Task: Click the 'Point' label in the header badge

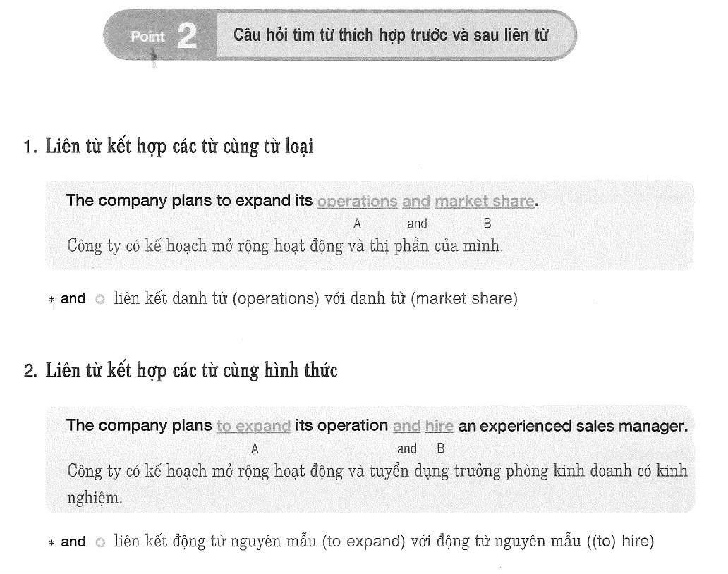Action: 147,36
